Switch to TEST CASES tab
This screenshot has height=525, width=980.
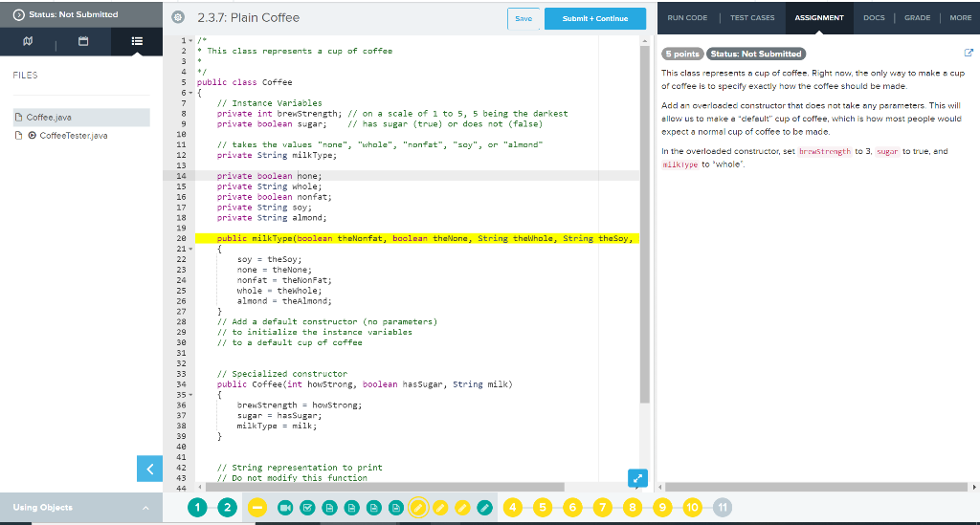pos(752,17)
